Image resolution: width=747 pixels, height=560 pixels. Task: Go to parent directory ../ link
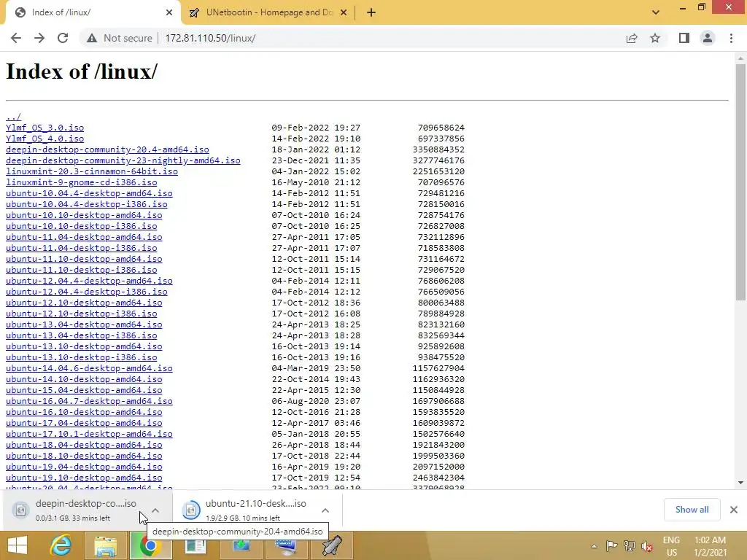pos(13,117)
